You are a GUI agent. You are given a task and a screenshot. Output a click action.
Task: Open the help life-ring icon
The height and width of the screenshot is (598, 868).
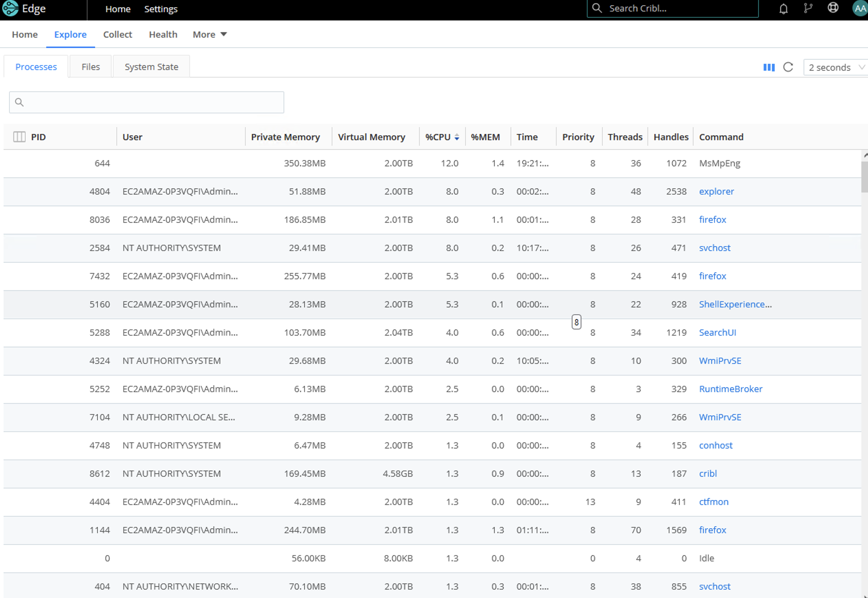(833, 8)
